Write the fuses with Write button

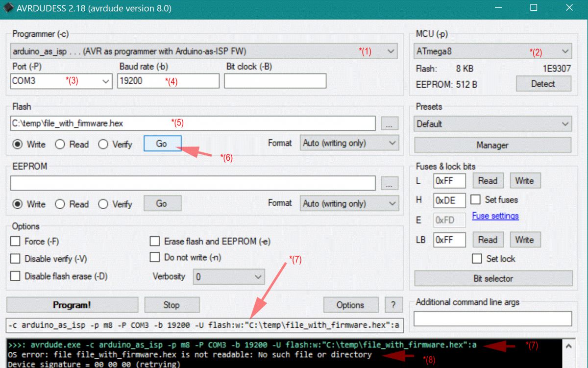point(525,181)
